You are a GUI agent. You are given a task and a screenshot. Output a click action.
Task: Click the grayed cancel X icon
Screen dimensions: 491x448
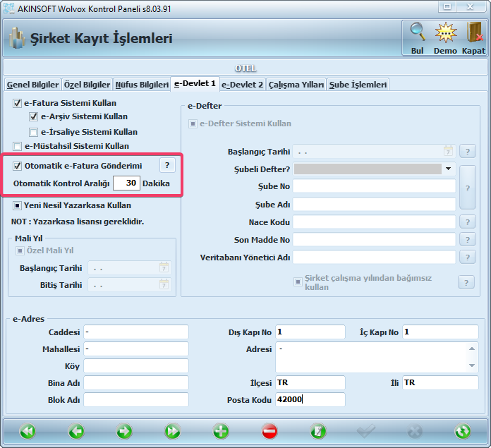click(x=415, y=432)
